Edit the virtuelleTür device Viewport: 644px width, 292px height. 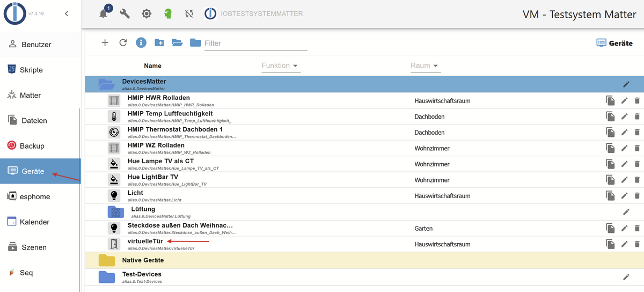[x=624, y=244]
